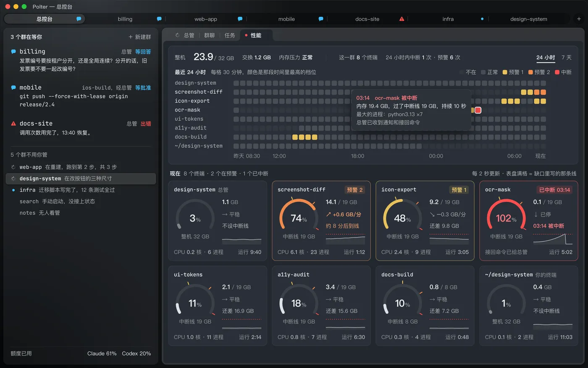Open the design-system window tab
The width and height of the screenshot is (588, 368).
(x=528, y=19)
